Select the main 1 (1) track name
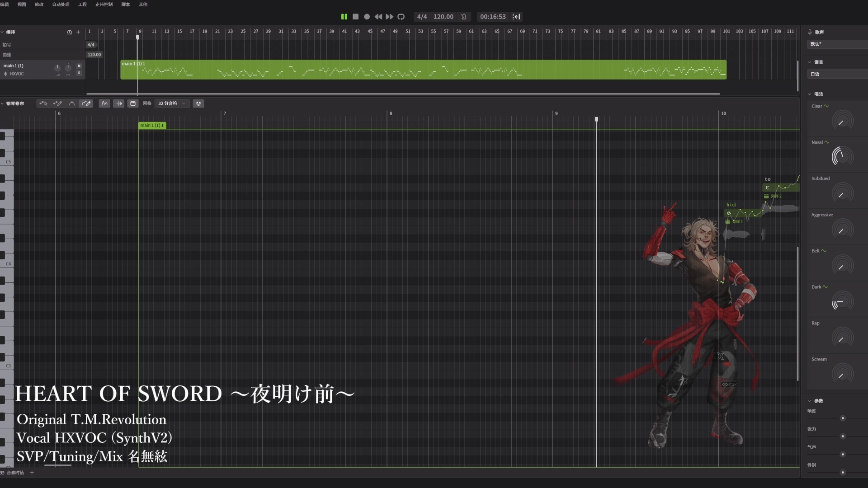 click(14, 66)
